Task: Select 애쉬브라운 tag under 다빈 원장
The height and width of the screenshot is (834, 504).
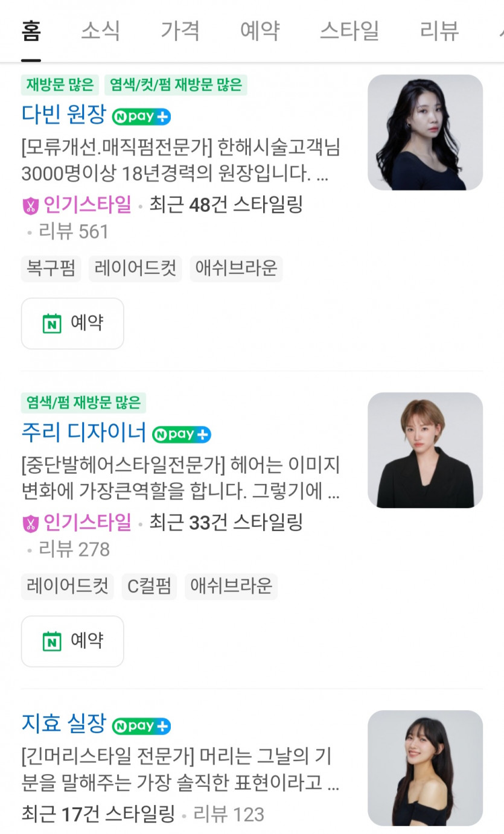Action: [x=236, y=269]
